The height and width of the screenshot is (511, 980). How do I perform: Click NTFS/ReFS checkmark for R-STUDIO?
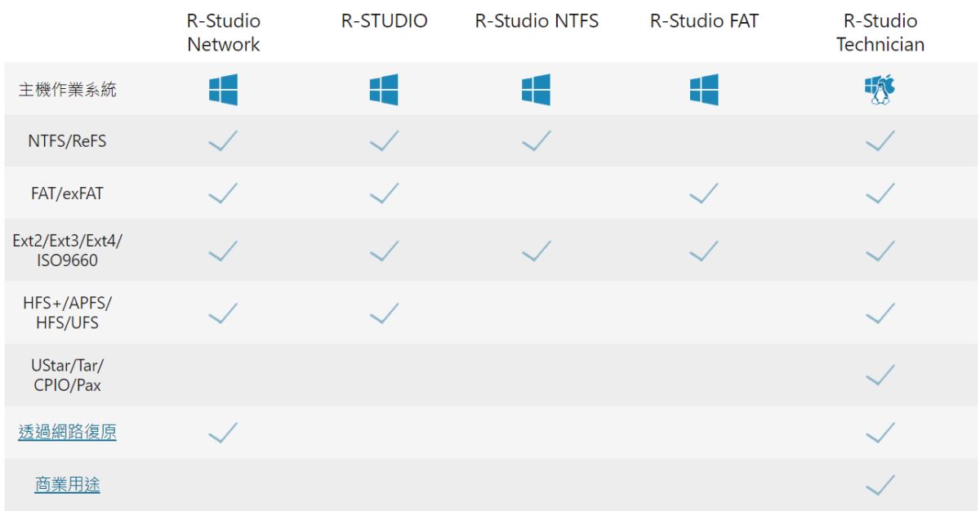tap(384, 141)
